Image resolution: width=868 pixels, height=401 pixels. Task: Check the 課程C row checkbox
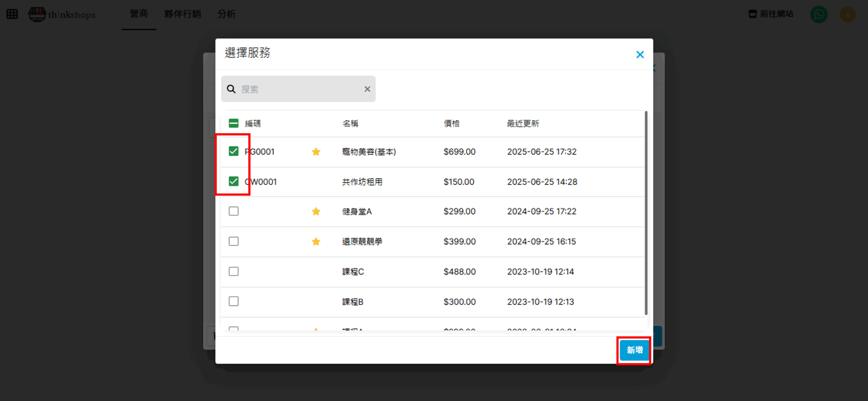click(x=234, y=271)
